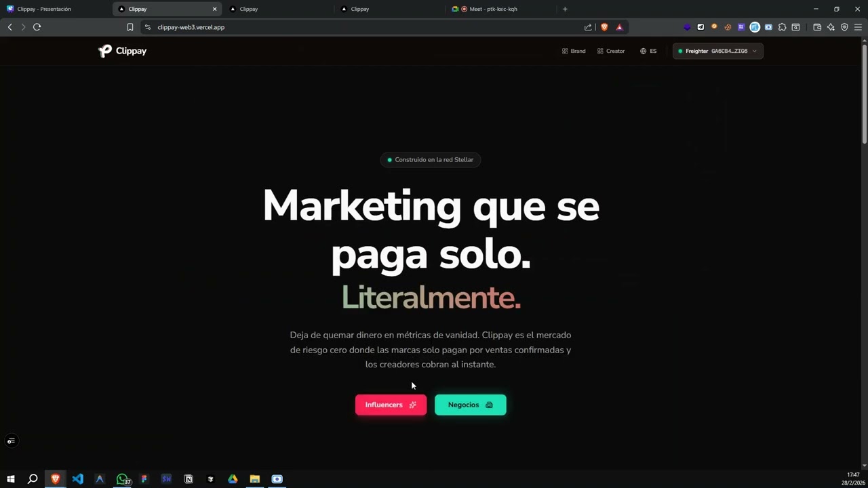Click the share icon in the address bar
The width and height of the screenshot is (868, 488).
[x=588, y=27]
